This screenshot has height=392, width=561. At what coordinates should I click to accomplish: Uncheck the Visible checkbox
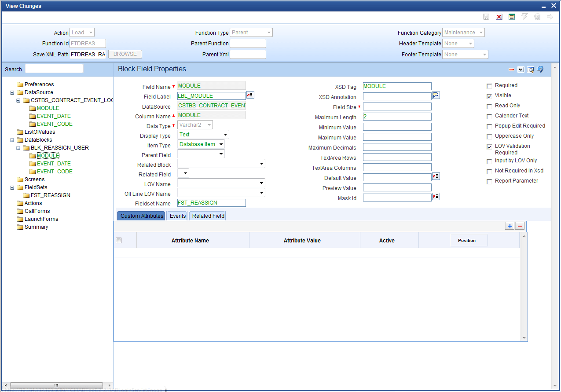[x=489, y=96]
